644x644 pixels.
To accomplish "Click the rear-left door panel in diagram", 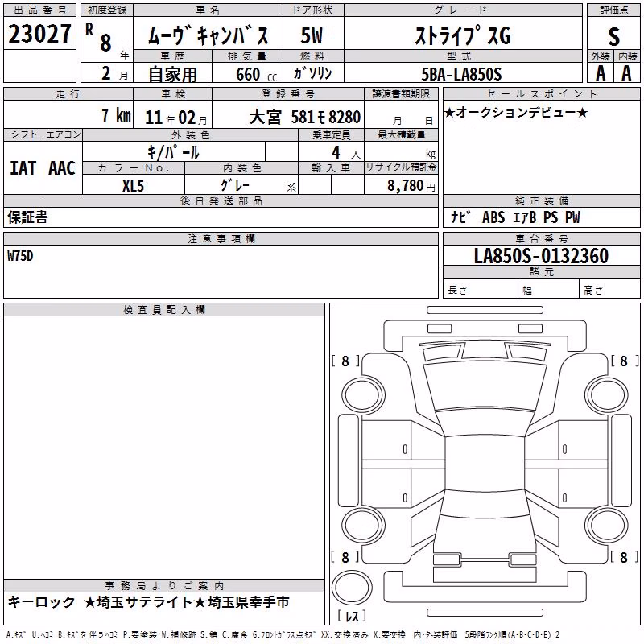I will 386,489.
